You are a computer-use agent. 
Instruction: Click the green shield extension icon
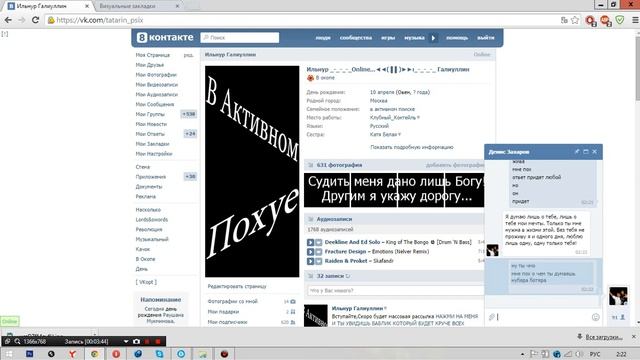tap(620, 20)
